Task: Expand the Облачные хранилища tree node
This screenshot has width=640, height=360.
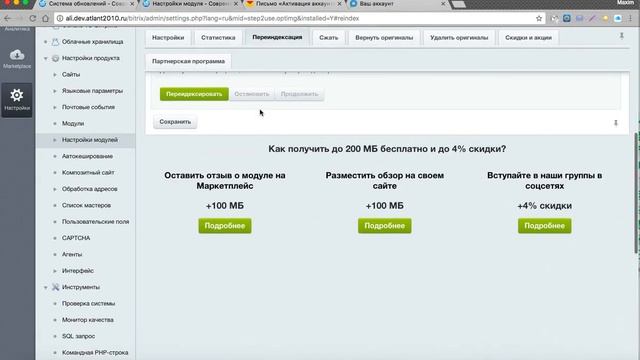Action: (45, 42)
